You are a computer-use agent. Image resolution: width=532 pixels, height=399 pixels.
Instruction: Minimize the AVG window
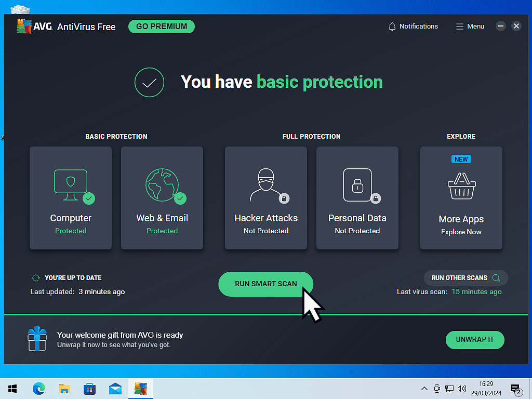click(x=500, y=26)
